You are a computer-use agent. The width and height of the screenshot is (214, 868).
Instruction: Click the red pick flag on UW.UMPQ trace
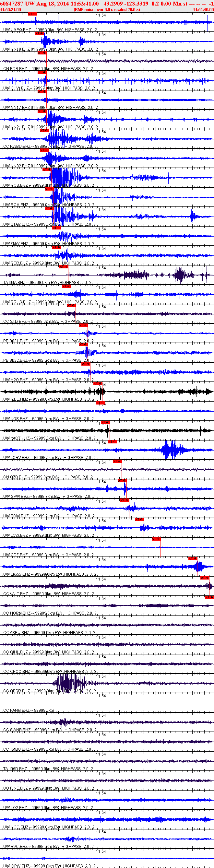click(x=32, y=14)
